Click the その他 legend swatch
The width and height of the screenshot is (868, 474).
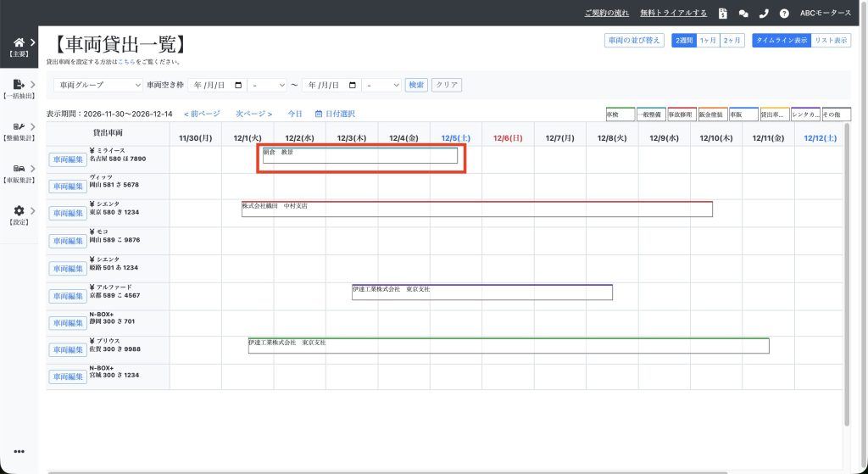(x=837, y=114)
